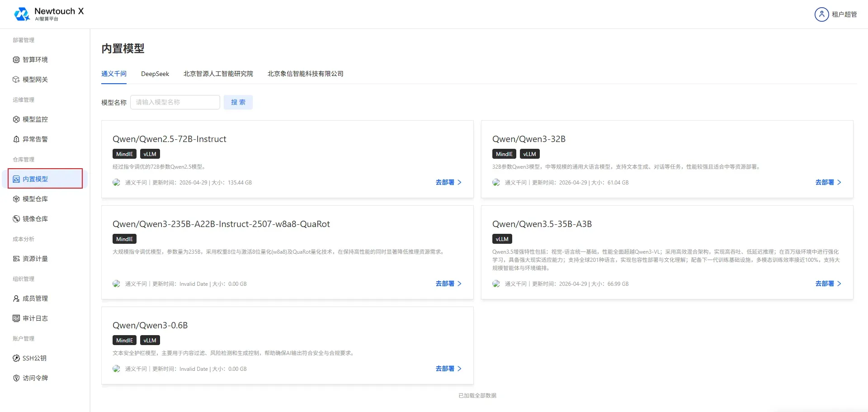The height and width of the screenshot is (412, 868).
Task: Click chevron arrow on Qwen3.5-35B-A3B card
Action: [839, 284]
